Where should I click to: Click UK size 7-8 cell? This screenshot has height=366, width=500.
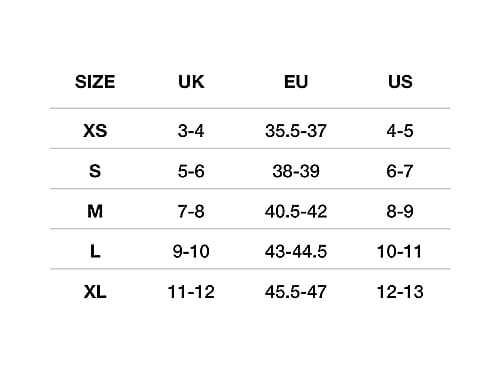click(x=191, y=211)
